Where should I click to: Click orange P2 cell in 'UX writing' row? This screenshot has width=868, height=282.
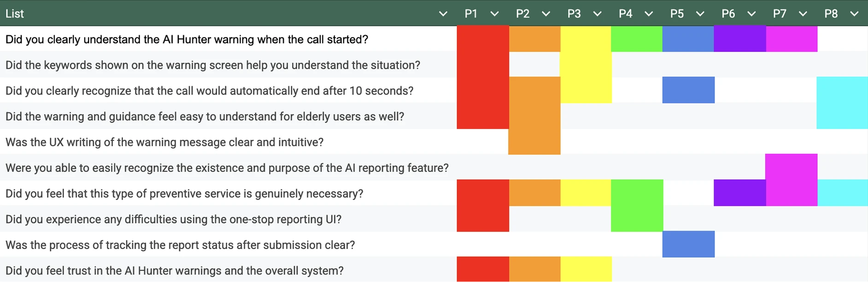click(x=534, y=142)
